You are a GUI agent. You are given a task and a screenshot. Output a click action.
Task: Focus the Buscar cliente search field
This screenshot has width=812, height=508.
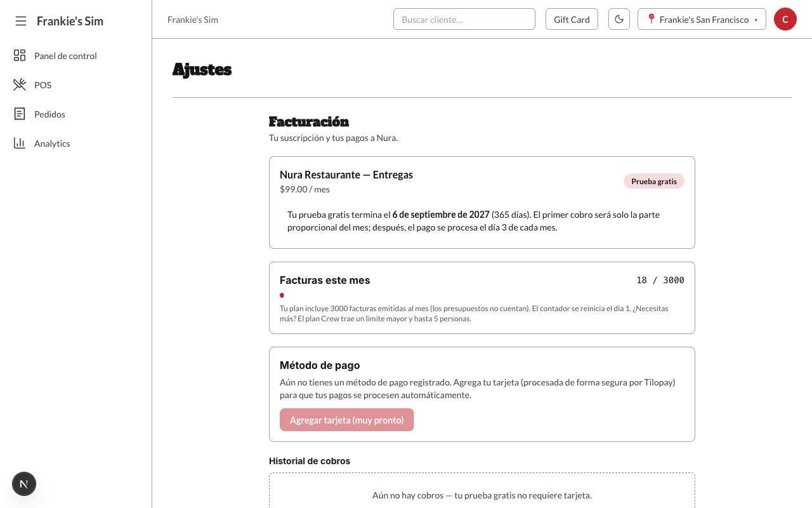click(464, 19)
